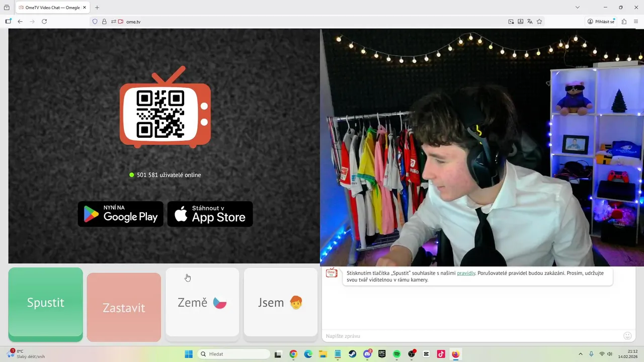This screenshot has width=644, height=362.
Task: Click the Hledat taskbar search box
Action: click(x=234, y=354)
